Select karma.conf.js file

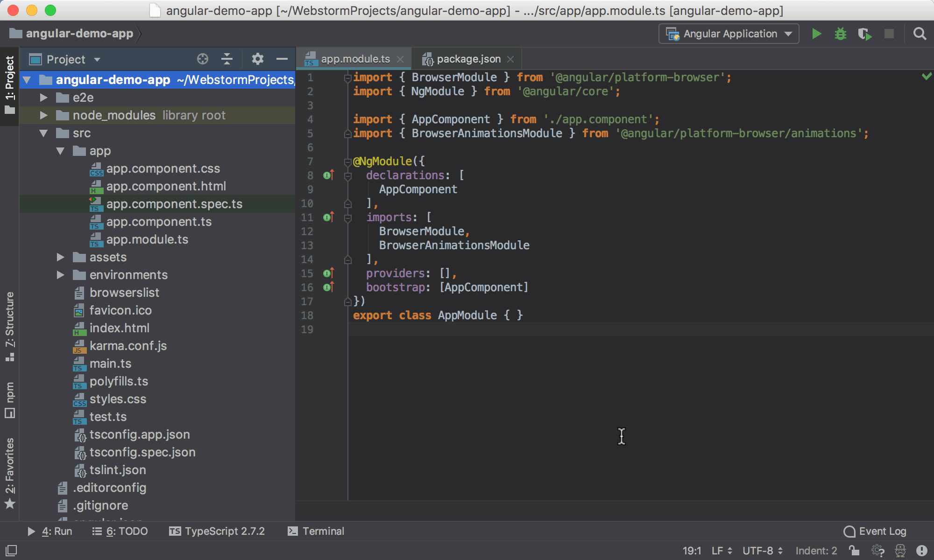tap(128, 346)
